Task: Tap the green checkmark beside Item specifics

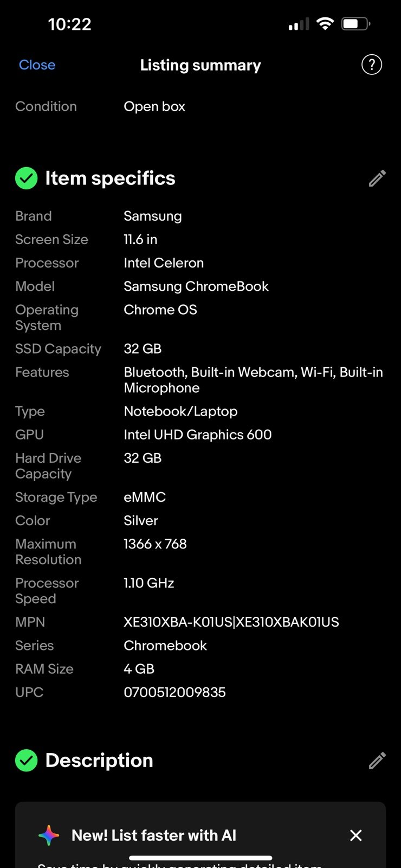Action: click(x=26, y=178)
